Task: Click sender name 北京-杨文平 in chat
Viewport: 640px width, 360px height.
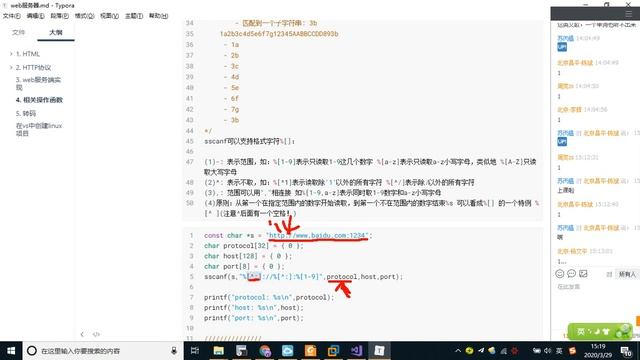Action: coord(571,251)
